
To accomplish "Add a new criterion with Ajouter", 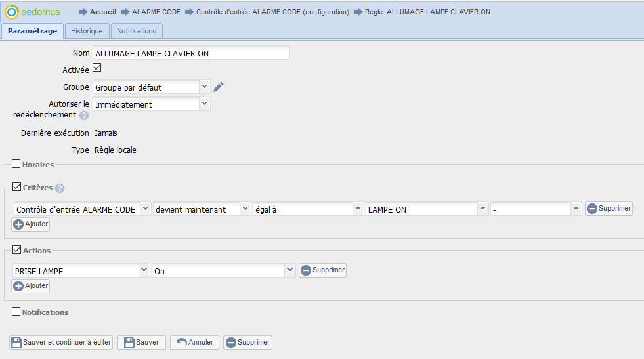I will (31, 224).
